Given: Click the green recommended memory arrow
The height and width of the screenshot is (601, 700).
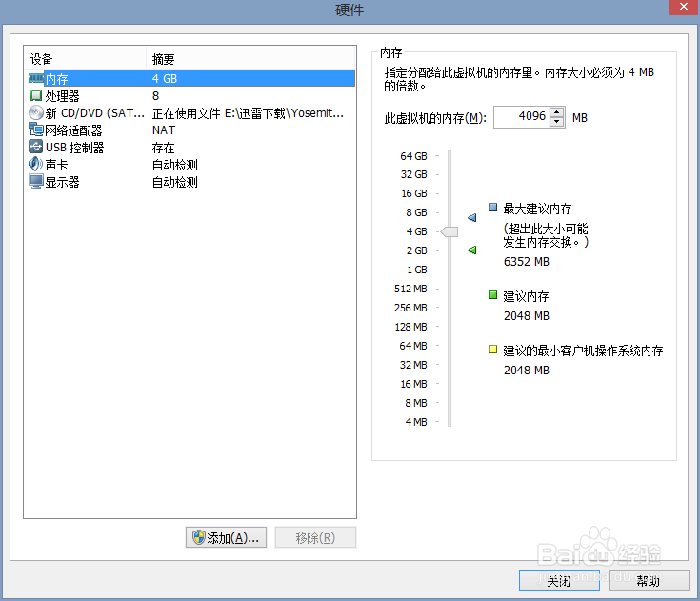Looking at the screenshot, I should pos(471,250).
